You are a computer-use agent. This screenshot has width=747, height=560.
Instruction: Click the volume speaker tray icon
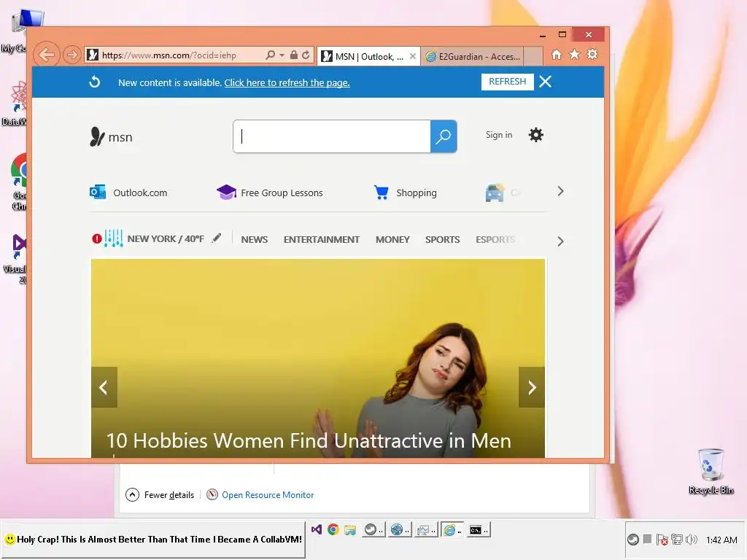pyautogui.click(x=692, y=540)
